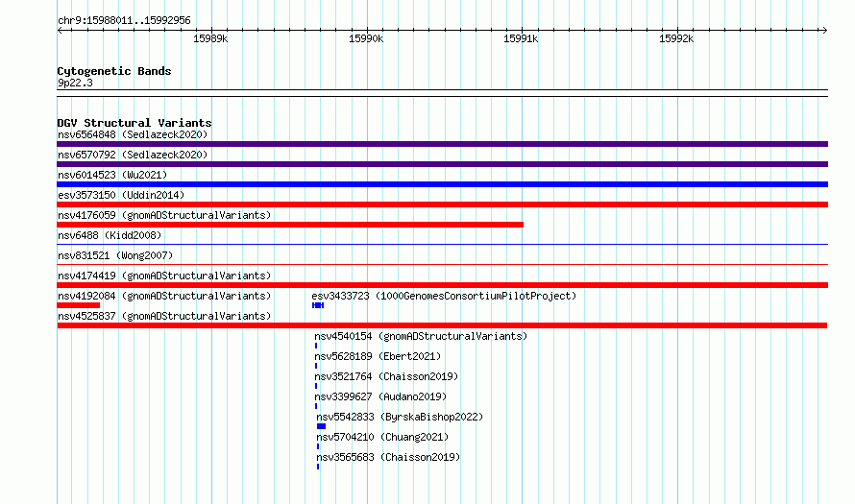Open esv3433723 (1000GenomesConsortiumPilotProject) label
The image size is (855, 504).
(444, 296)
